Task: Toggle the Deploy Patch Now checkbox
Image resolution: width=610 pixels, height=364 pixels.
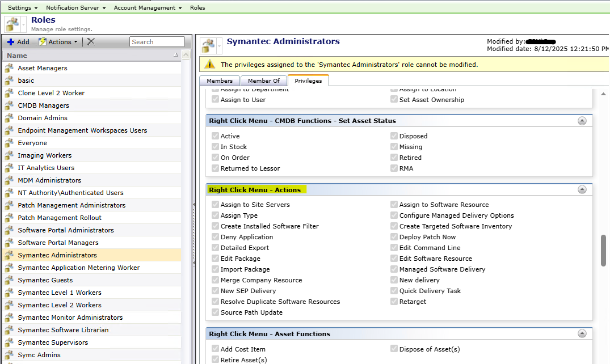Action: [x=394, y=237]
